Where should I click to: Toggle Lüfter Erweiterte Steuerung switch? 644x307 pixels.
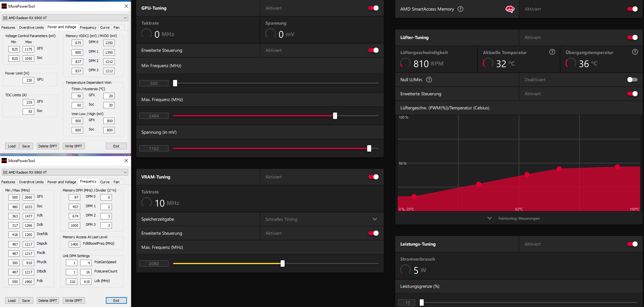tap(632, 94)
